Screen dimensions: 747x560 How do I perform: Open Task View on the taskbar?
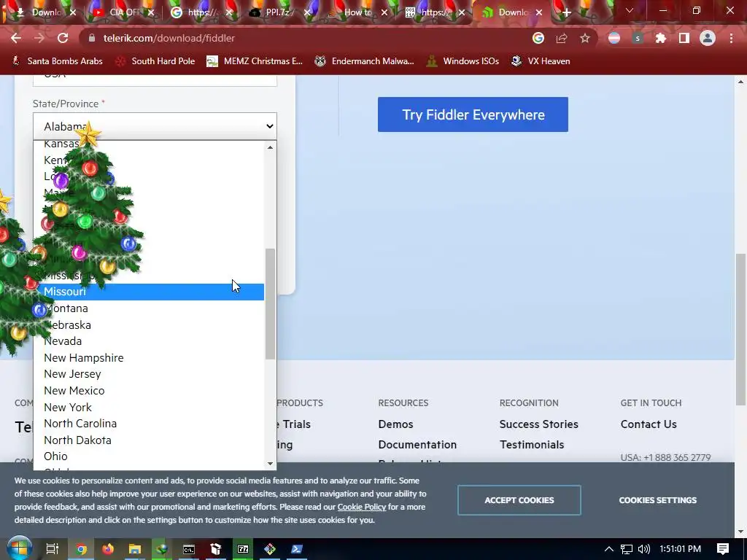click(53, 549)
